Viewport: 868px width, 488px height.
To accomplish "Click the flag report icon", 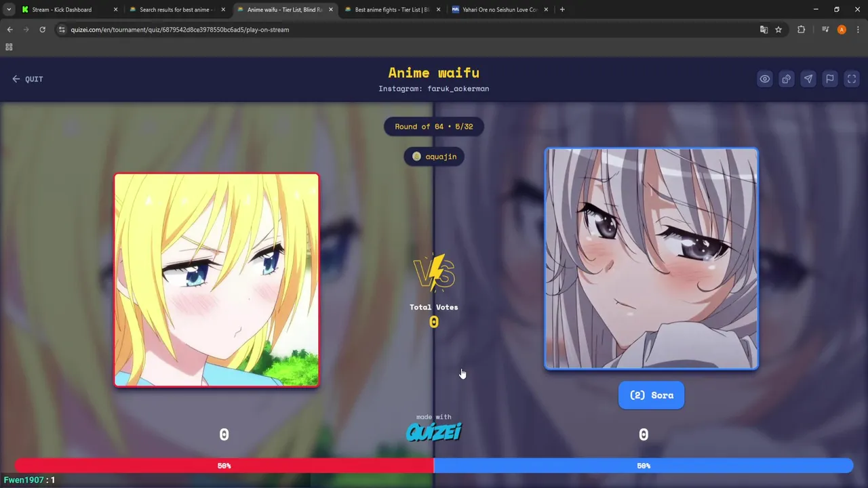I will point(830,79).
